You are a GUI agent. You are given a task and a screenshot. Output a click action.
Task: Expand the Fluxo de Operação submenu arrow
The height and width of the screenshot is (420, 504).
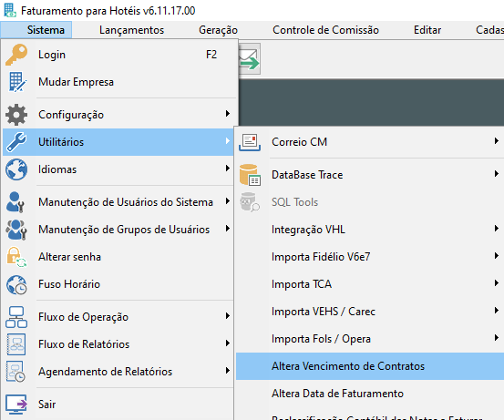click(x=228, y=316)
